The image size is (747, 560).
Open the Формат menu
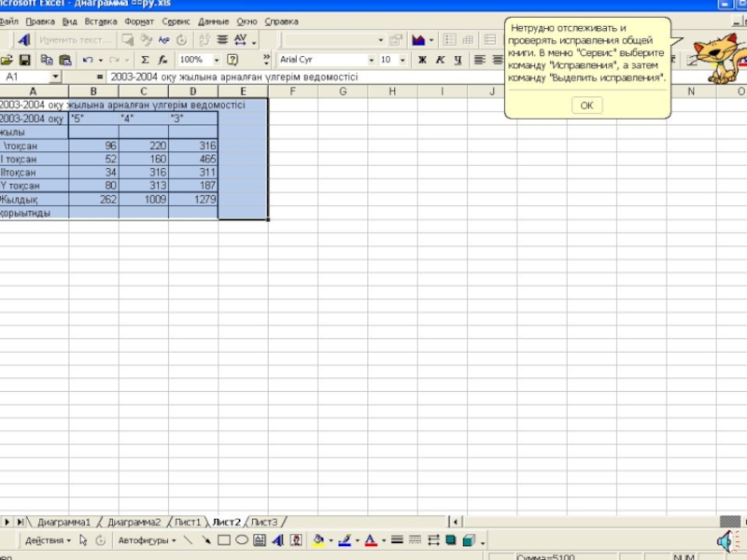pyautogui.click(x=139, y=21)
